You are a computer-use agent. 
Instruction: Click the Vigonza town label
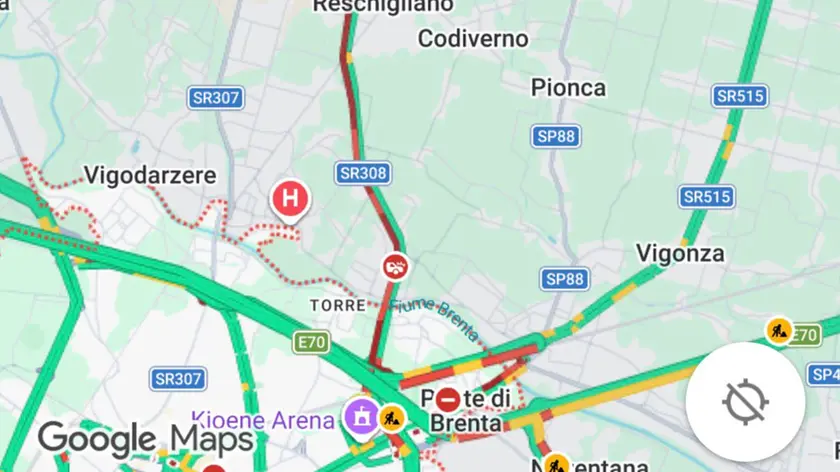click(680, 253)
